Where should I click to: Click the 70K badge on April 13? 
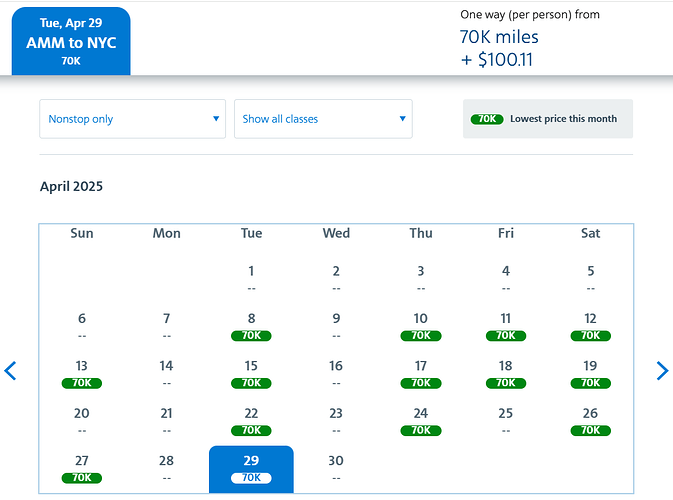[x=82, y=383]
